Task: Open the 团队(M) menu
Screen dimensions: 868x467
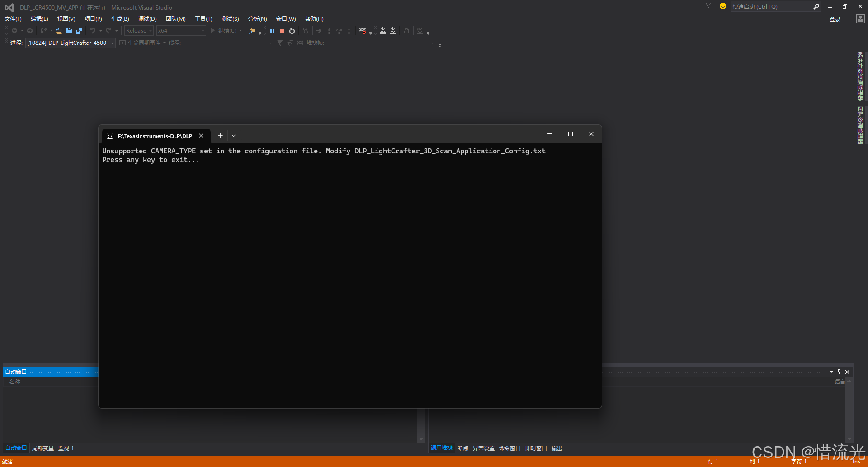Action: (176, 19)
